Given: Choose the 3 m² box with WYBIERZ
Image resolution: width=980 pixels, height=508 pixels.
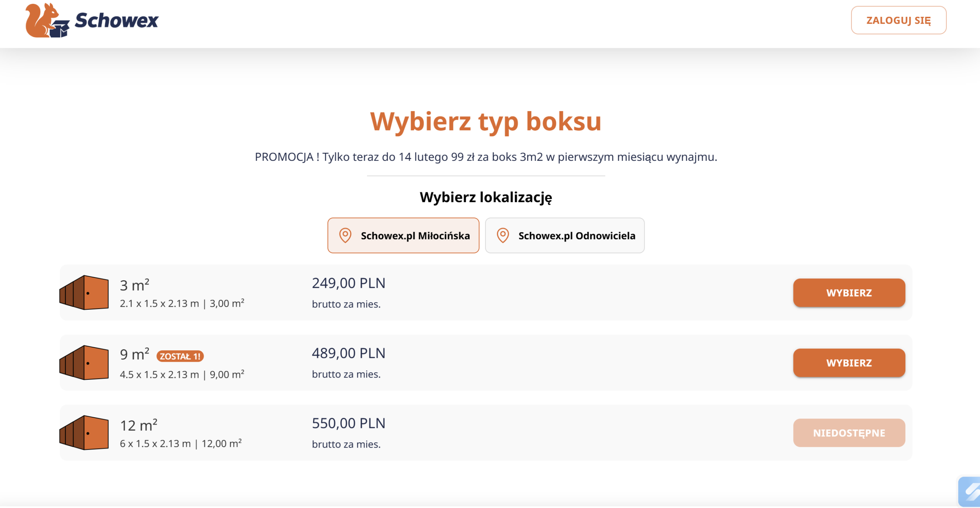Looking at the screenshot, I should [849, 293].
